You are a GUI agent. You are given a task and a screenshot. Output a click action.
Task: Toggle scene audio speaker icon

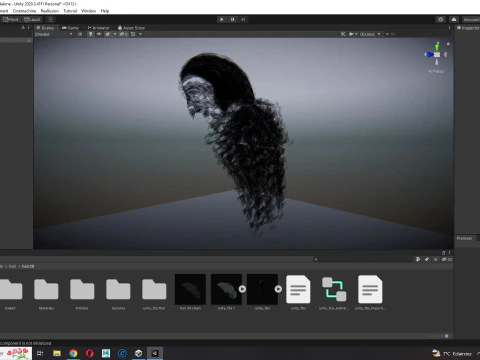(x=99, y=34)
